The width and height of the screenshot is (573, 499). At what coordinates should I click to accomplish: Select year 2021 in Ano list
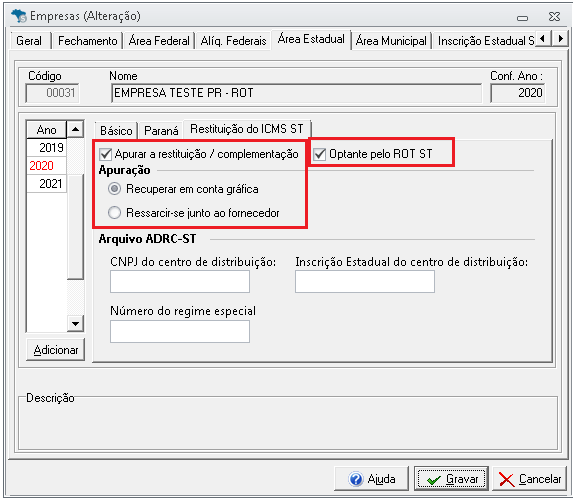tap(46, 183)
